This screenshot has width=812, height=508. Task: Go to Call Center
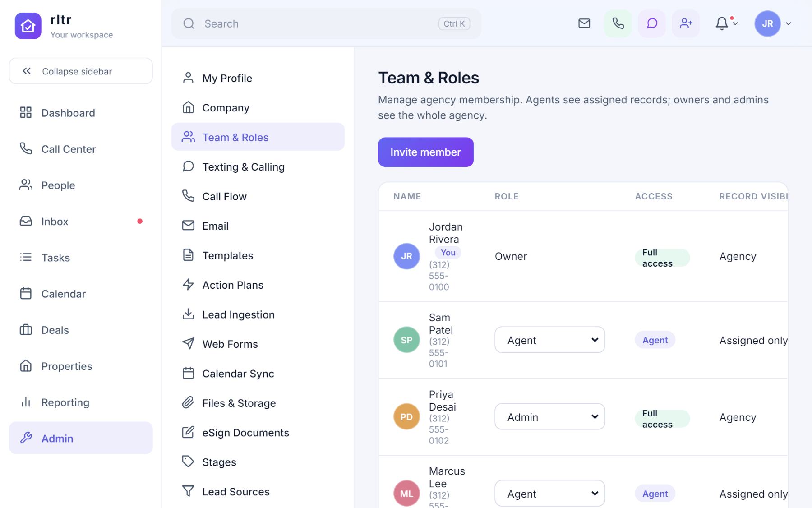point(81,149)
